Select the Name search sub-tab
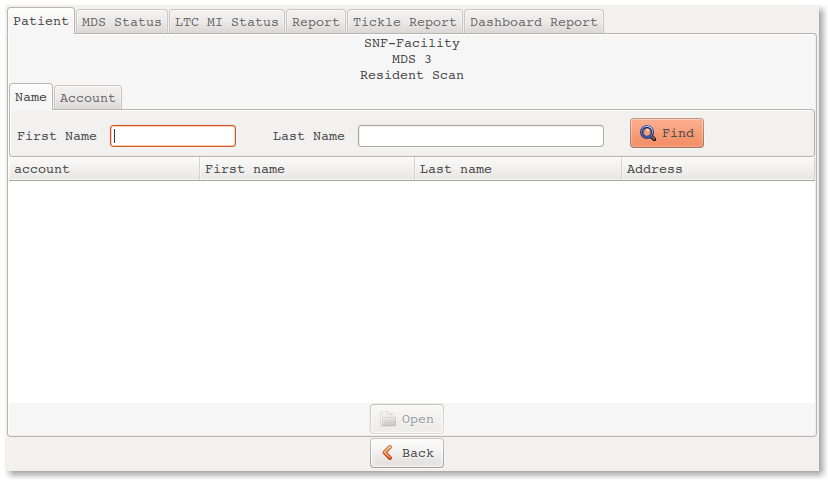This screenshot has width=828, height=480. click(31, 97)
